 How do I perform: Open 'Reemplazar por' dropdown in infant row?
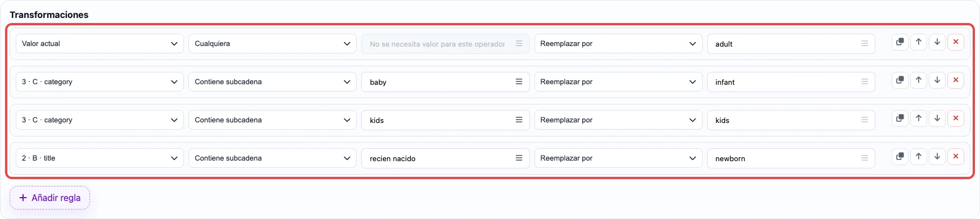[618, 82]
